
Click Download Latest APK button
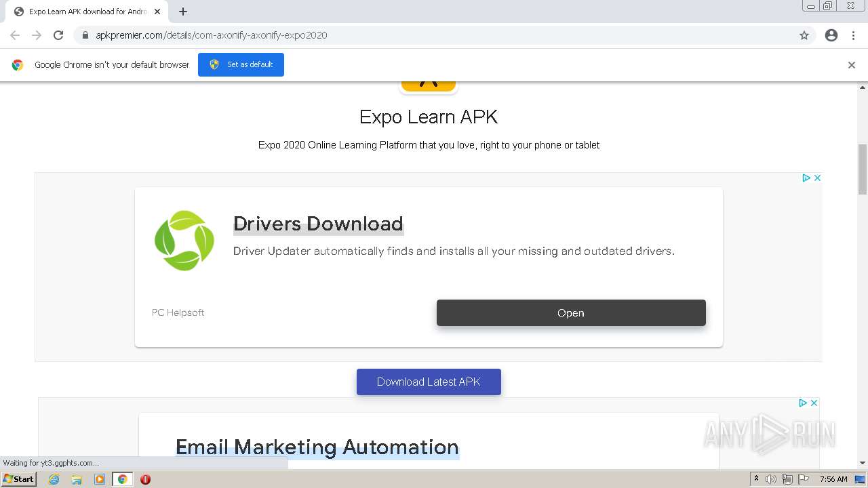429,382
